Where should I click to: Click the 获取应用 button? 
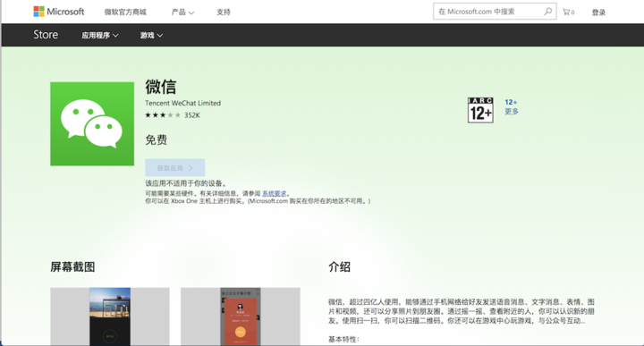tap(175, 168)
